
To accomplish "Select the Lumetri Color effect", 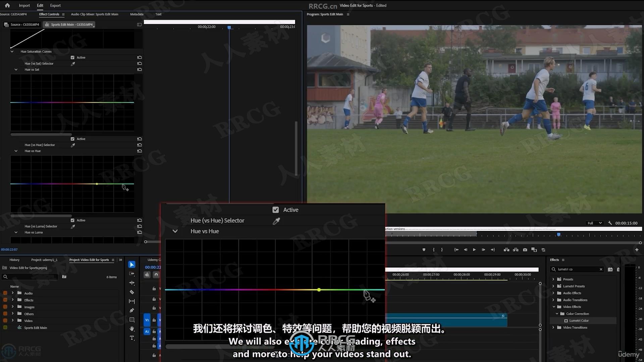I will (579, 321).
